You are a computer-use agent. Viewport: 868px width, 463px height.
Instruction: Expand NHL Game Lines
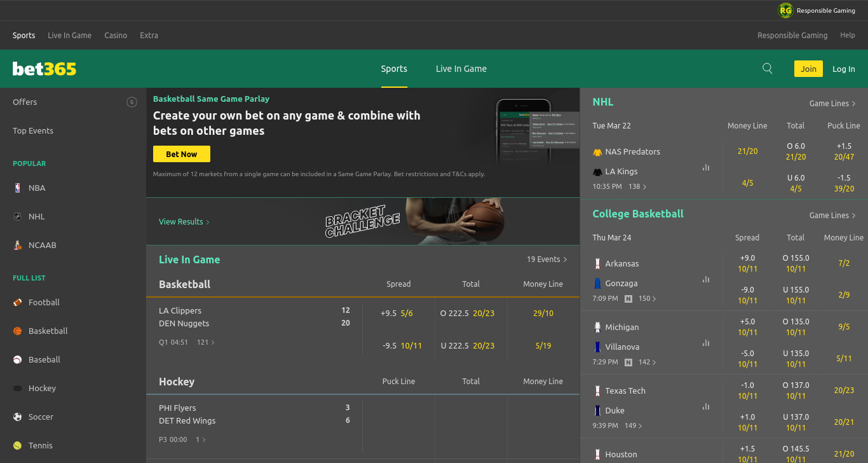832,103
